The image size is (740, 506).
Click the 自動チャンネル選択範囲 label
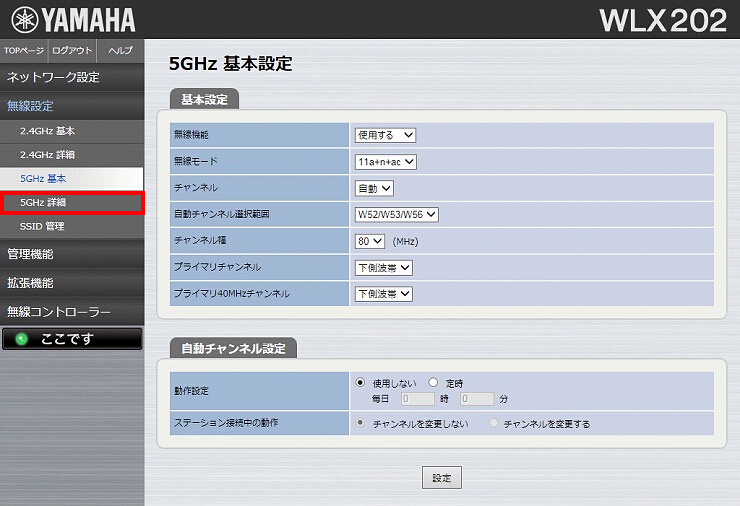coord(222,214)
